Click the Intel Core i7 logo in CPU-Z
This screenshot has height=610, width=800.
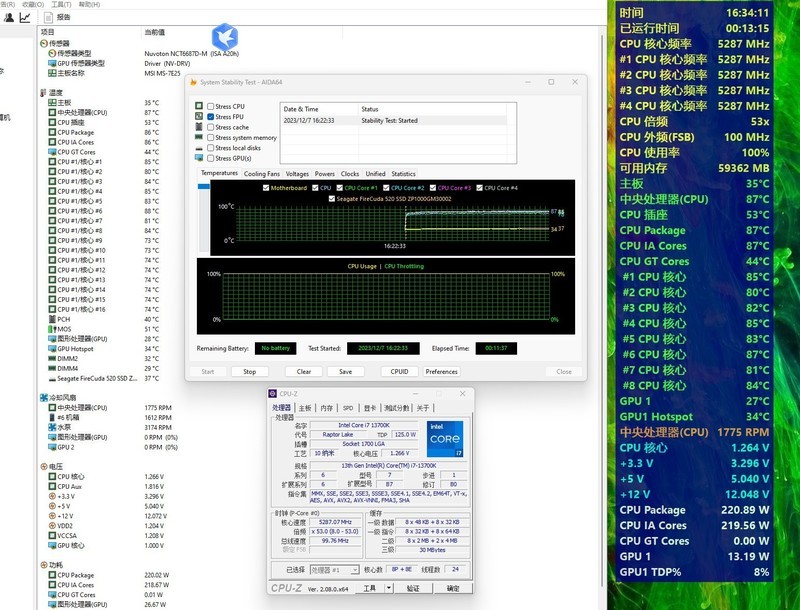point(444,438)
